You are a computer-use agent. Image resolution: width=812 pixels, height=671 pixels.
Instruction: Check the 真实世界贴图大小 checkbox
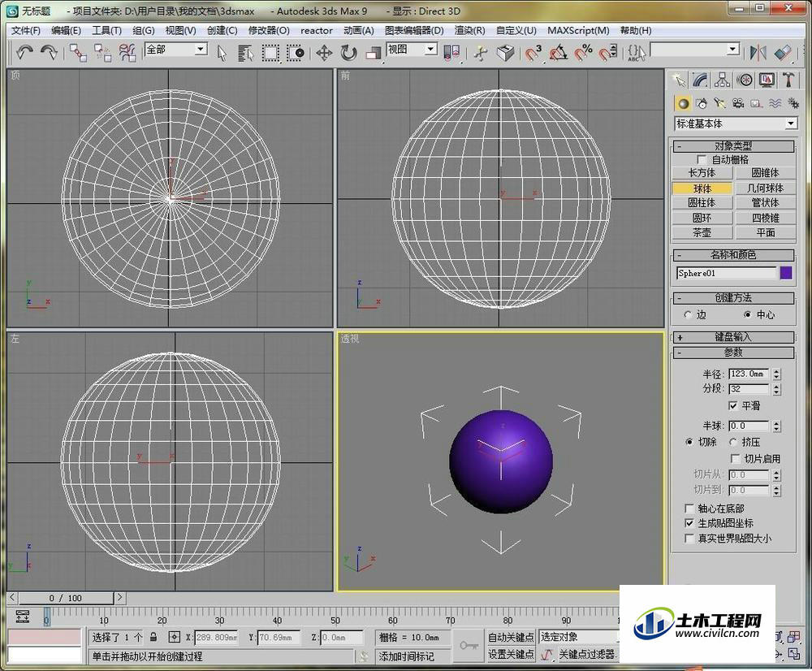pos(689,539)
